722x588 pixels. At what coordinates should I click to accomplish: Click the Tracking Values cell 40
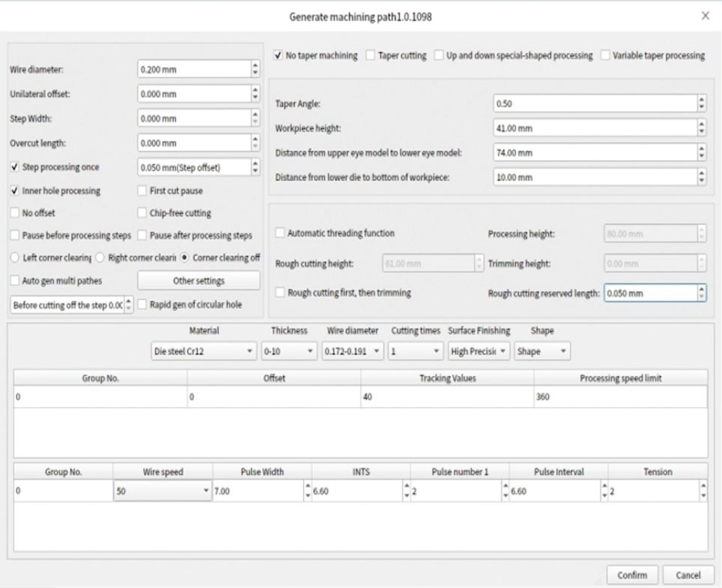(x=447, y=396)
